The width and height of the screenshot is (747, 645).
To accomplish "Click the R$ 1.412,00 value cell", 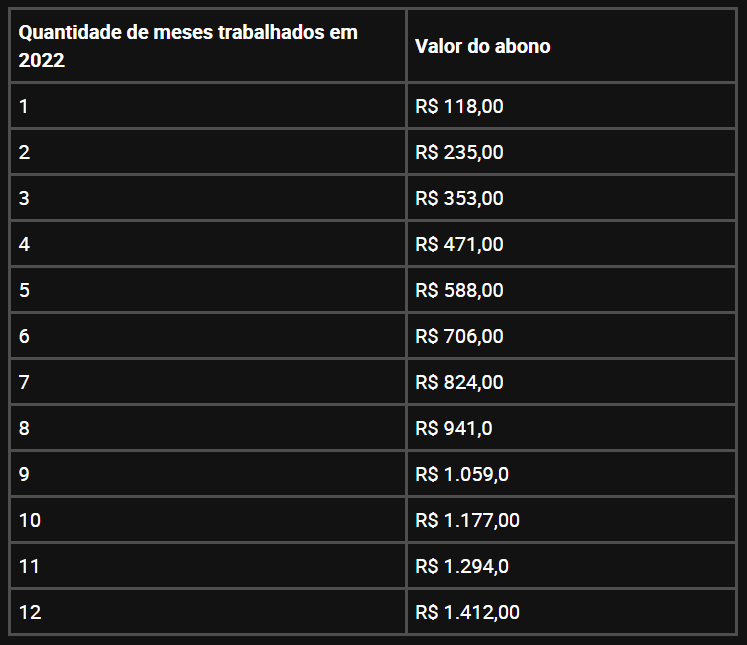I will point(467,612).
